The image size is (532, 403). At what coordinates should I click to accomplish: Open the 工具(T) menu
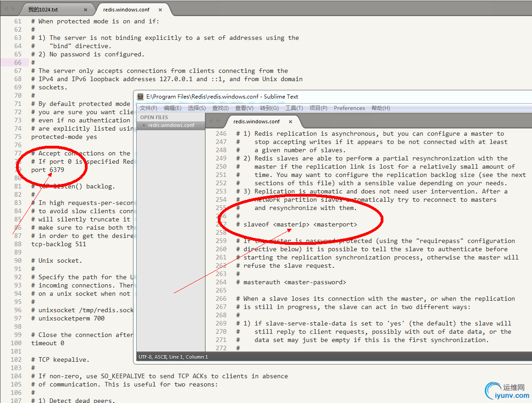[294, 108]
